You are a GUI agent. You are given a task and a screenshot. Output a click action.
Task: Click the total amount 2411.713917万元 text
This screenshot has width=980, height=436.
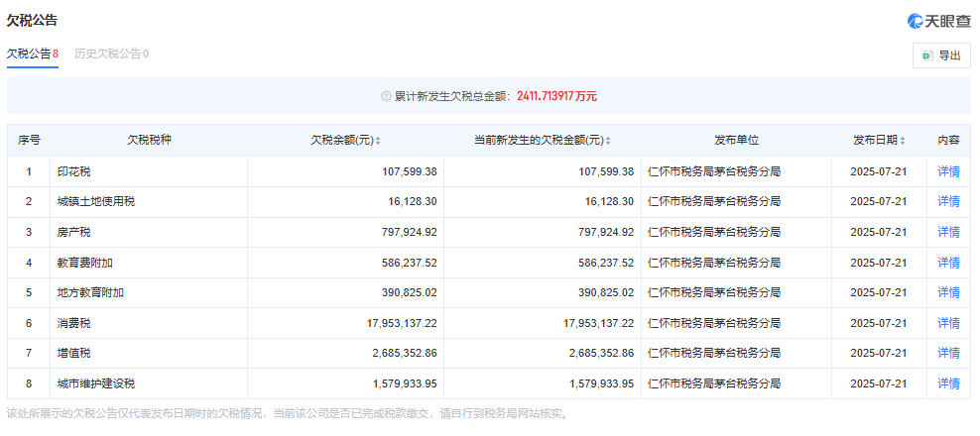coord(556,96)
